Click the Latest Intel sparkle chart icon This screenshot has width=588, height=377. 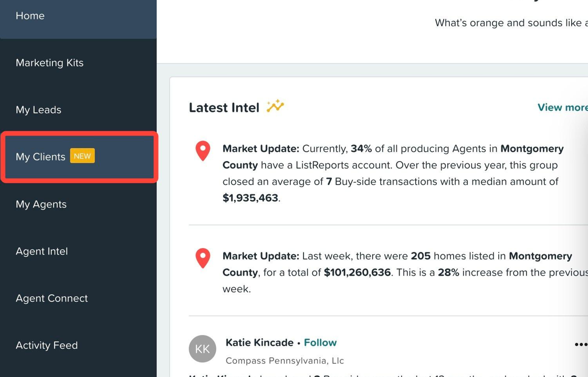pos(275,106)
